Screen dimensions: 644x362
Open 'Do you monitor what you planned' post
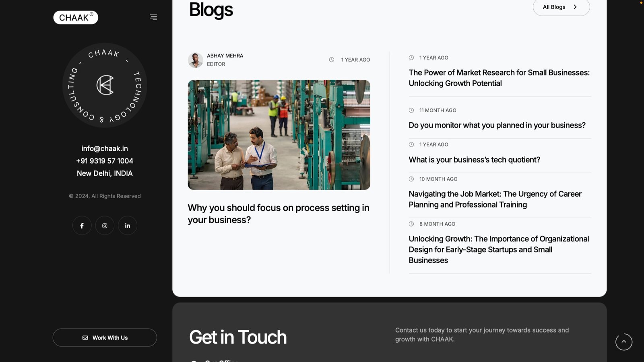(x=497, y=125)
